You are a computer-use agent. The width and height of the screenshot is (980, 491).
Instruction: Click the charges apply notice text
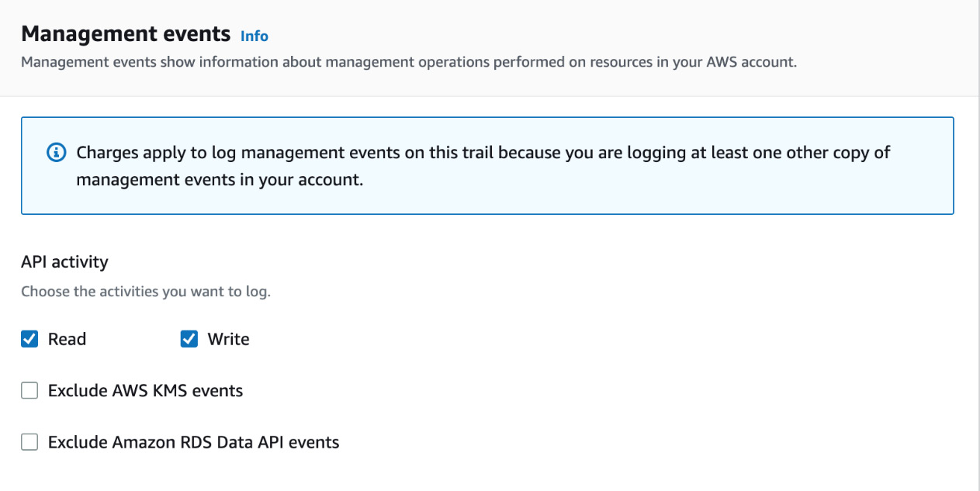(483, 166)
